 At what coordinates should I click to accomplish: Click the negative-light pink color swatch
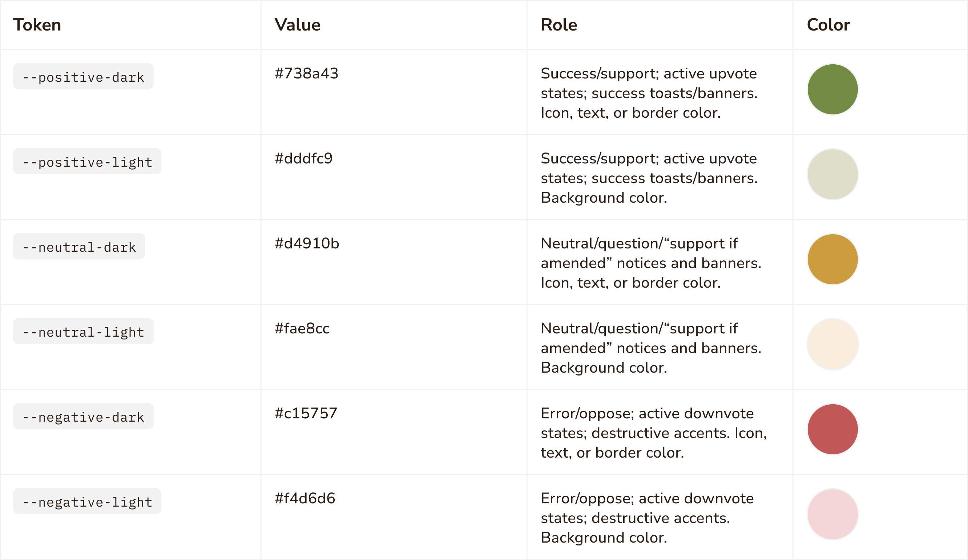coord(832,514)
